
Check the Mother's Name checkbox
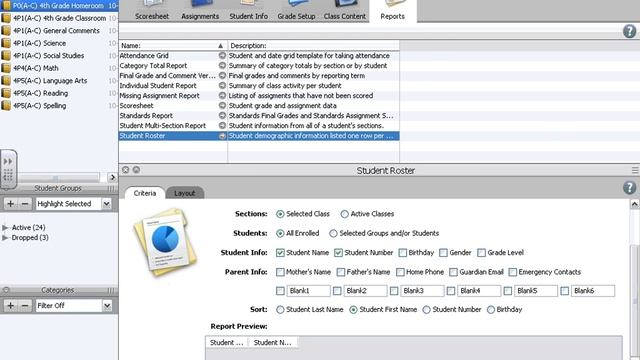(x=280, y=272)
